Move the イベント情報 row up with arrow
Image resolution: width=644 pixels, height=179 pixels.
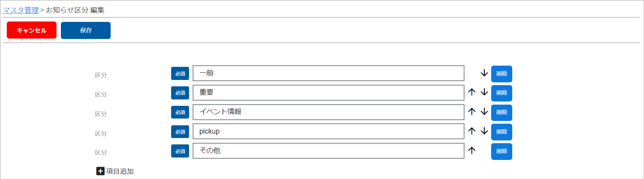pyautogui.click(x=472, y=112)
